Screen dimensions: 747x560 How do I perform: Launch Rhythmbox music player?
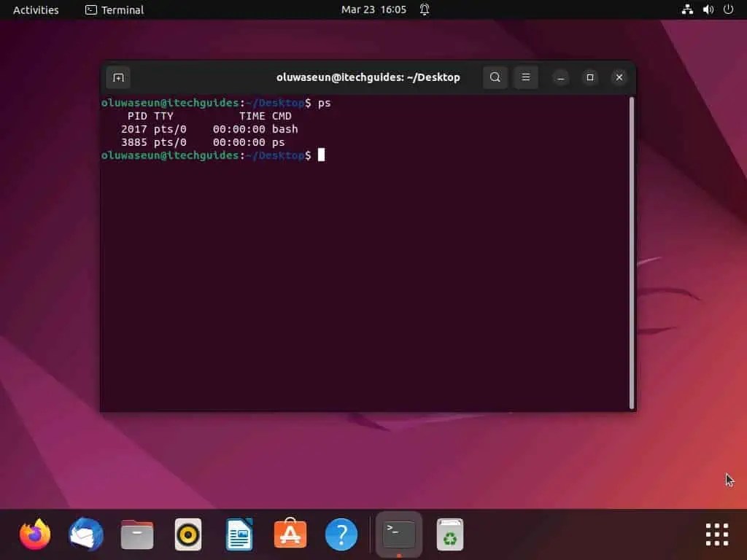(187, 534)
